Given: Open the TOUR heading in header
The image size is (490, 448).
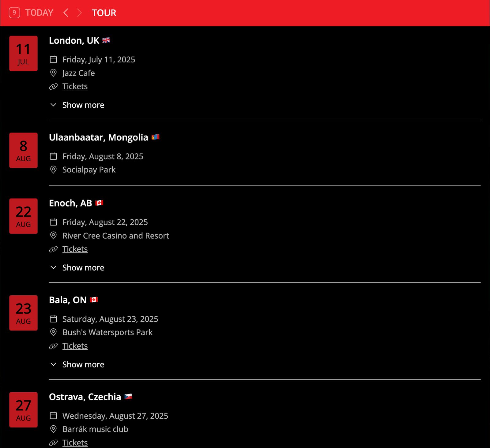Looking at the screenshot, I should point(104,13).
